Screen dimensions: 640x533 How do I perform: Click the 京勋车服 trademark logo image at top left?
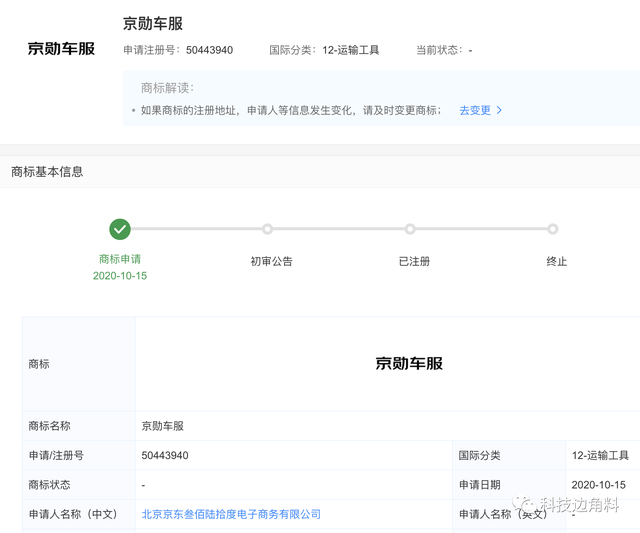pos(61,49)
